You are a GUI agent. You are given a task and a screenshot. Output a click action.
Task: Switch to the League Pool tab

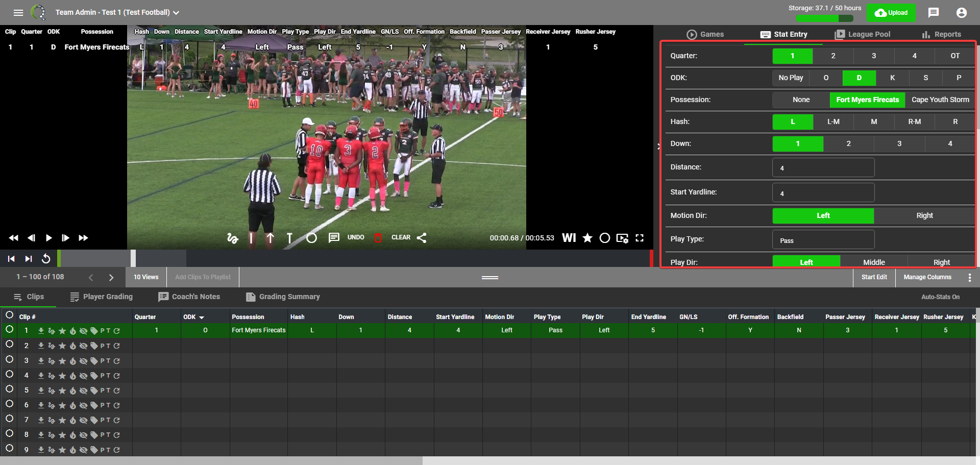click(x=863, y=34)
